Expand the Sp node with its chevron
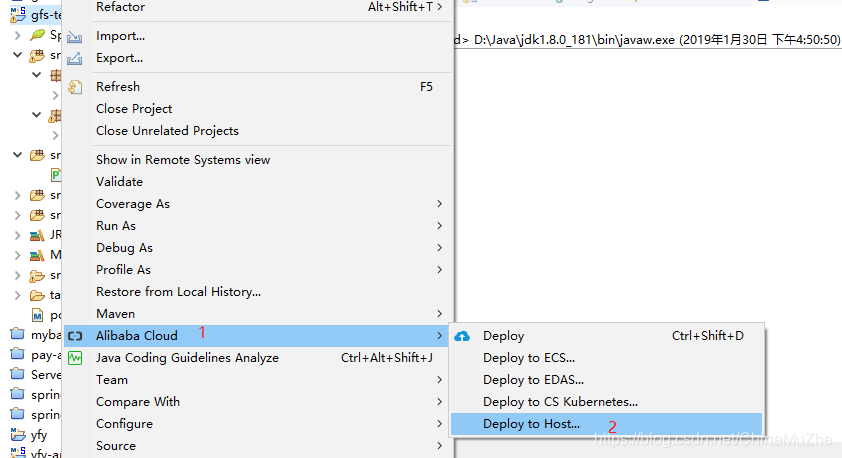842x458 pixels. (x=17, y=35)
